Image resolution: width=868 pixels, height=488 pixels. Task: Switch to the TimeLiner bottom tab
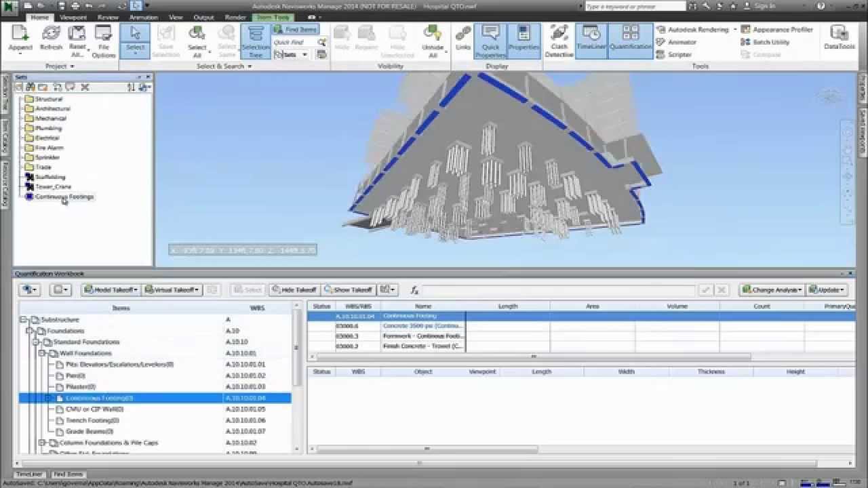coord(30,474)
